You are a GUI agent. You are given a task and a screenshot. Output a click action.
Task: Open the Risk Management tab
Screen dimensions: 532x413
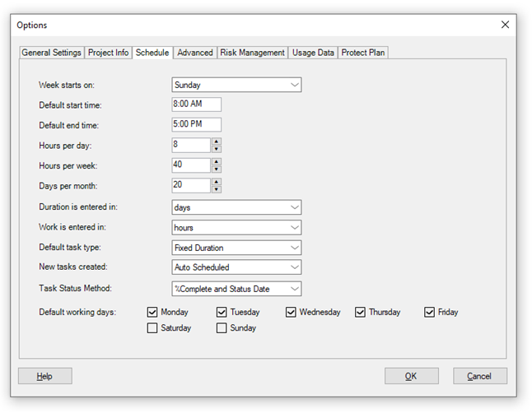252,53
